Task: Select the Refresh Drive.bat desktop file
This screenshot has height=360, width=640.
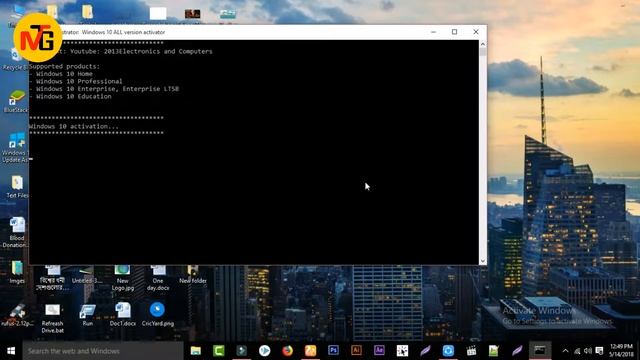Action: (52, 318)
